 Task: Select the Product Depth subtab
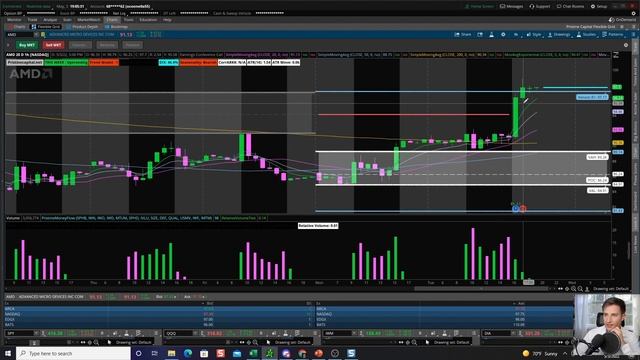tap(82, 27)
